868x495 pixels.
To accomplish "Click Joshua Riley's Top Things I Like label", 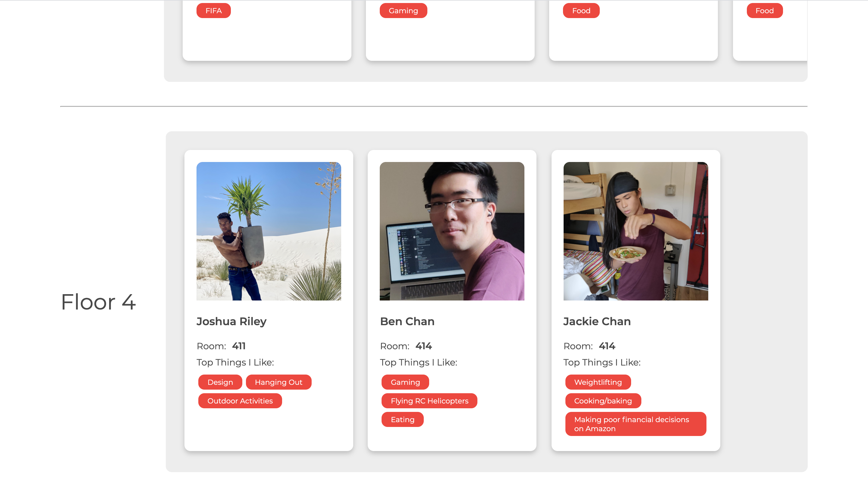I will (x=235, y=363).
